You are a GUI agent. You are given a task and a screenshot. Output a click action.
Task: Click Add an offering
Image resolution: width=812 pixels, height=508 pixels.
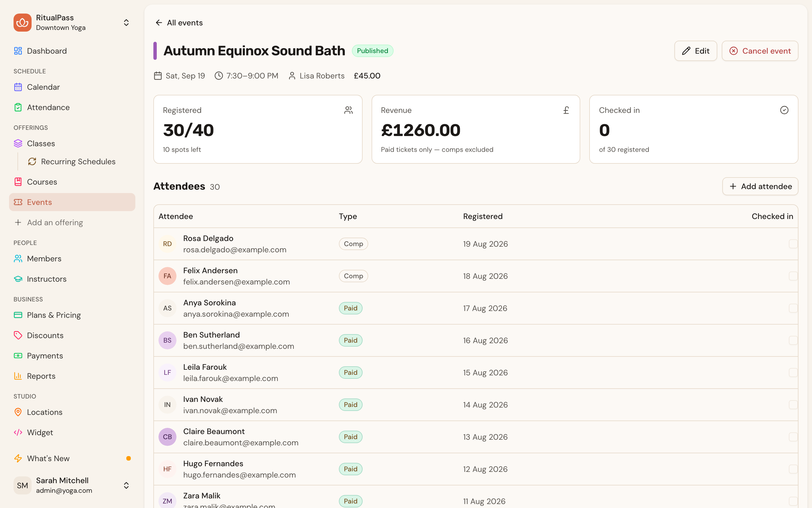[72, 222]
